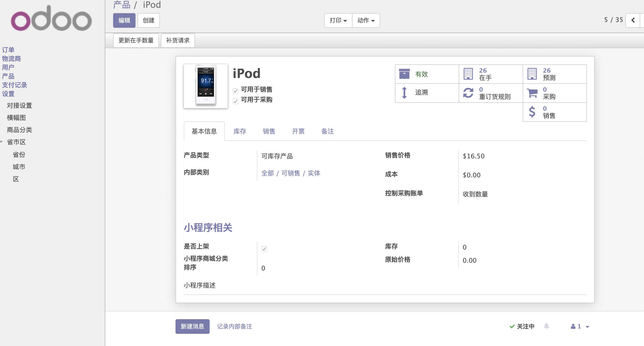
Task: Open 支付记录 in the sidebar menu
Action: pyautogui.click(x=14, y=85)
